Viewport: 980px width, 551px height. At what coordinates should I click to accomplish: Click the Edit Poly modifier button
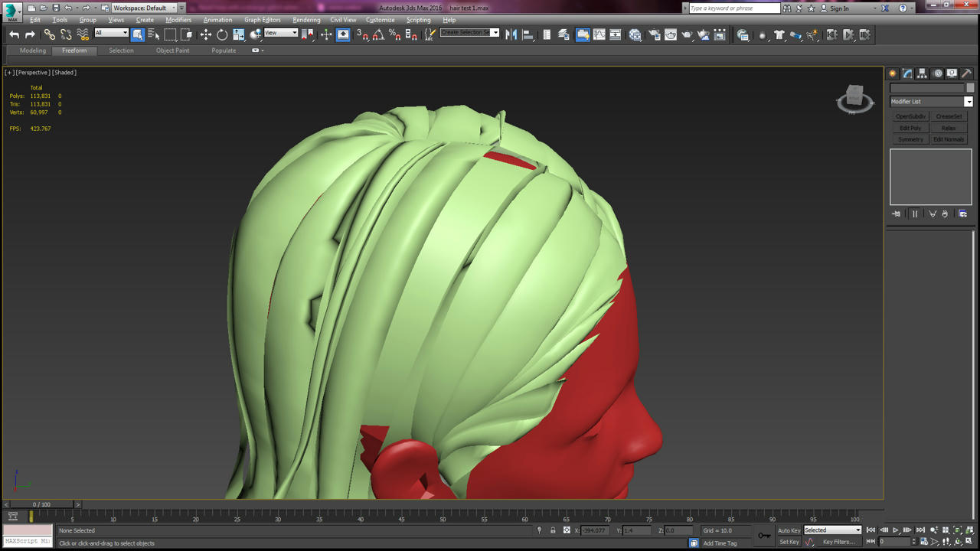tap(910, 128)
